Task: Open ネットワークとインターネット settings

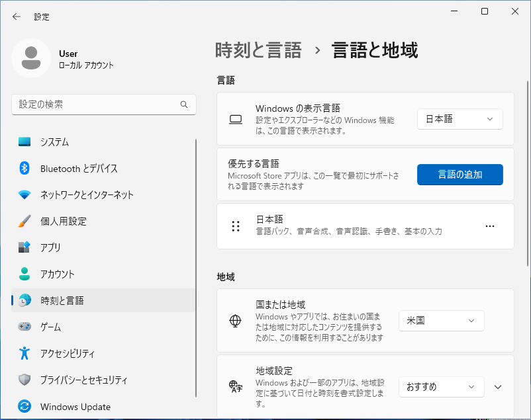Action: coord(103,194)
